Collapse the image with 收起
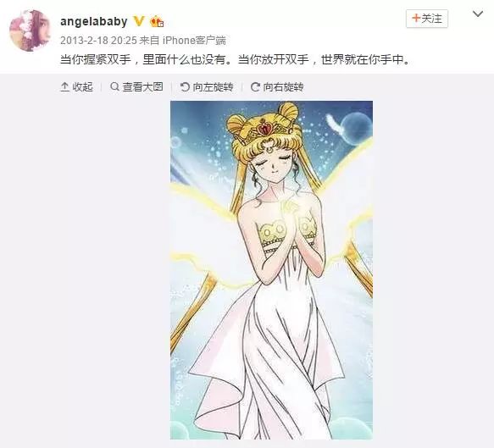This screenshot has height=448, width=494. click(76, 87)
